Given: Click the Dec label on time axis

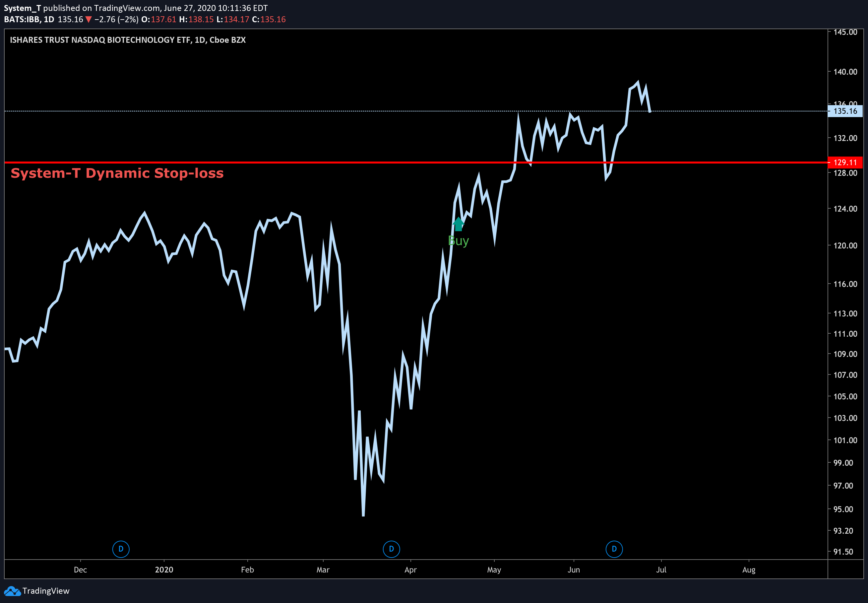Looking at the screenshot, I should coord(81,570).
